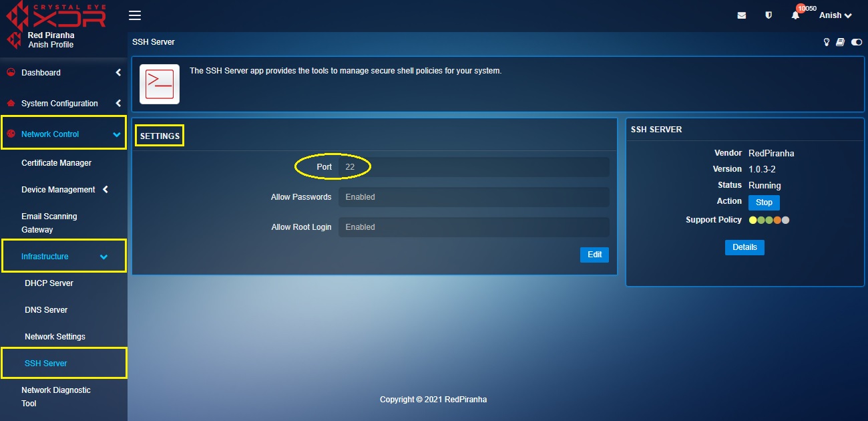
Task: Expand the Device Management chevron
Action: [x=105, y=190]
